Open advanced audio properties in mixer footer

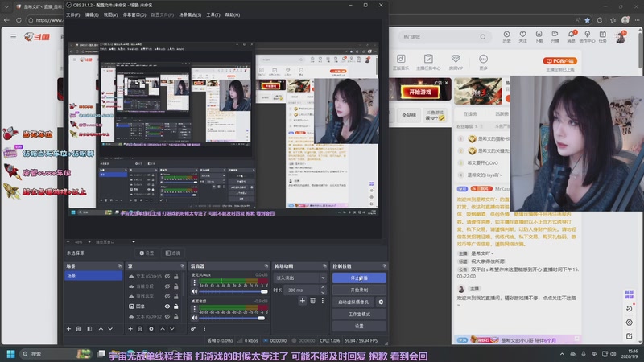pos(193,329)
